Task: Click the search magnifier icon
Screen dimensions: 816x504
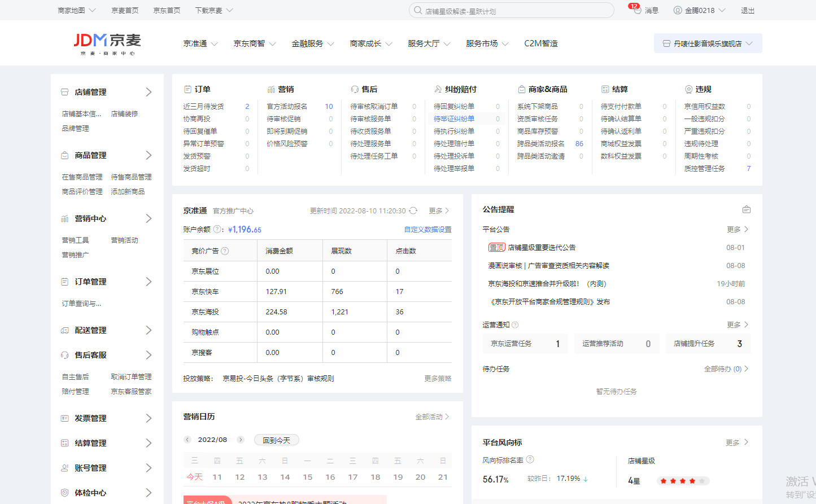Action: pos(418,10)
